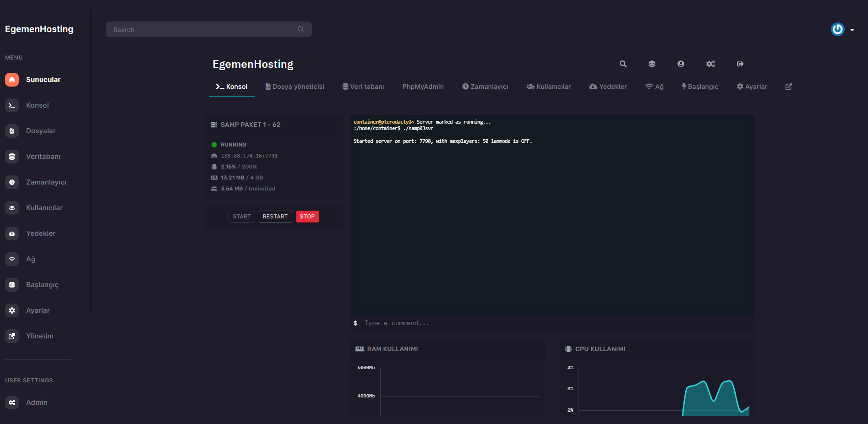Viewport: 868px width, 424px height.
Task: Open the Zamanlayıcı tab
Action: [x=485, y=87]
